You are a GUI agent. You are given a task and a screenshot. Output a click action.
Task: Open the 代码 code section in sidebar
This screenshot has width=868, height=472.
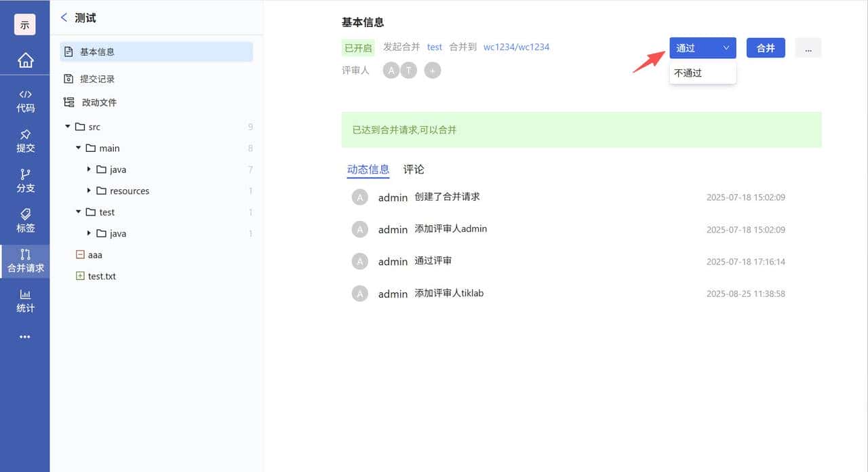tap(25, 100)
